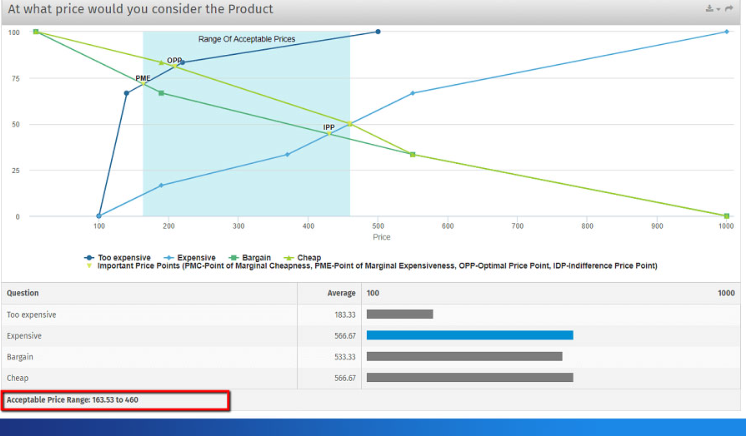Click the download icon in chart header
This screenshot has width=748, height=438.
click(710, 9)
